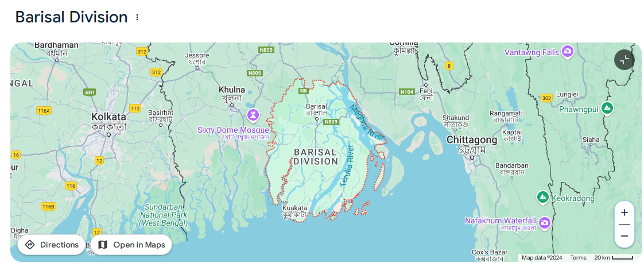Click the Sixty Dome Mosque marker icon
The image size is (644, 263).
(253, 115)
